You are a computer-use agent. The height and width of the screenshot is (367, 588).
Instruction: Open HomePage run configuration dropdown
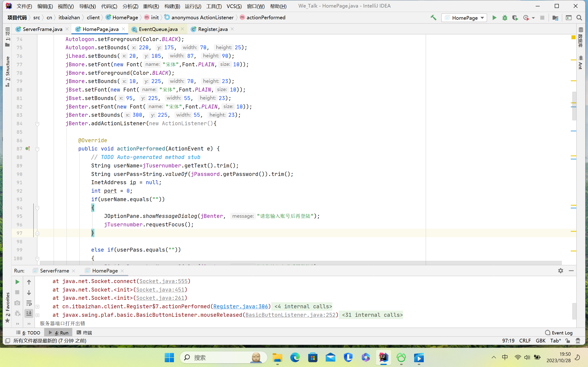tap(482, 18)
